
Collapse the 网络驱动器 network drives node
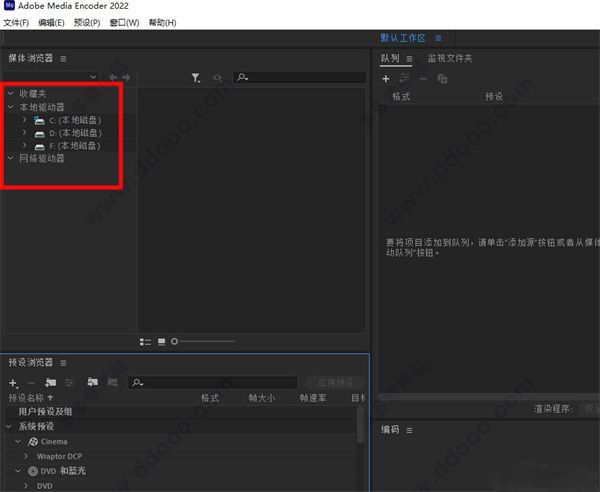pos(11,158)
